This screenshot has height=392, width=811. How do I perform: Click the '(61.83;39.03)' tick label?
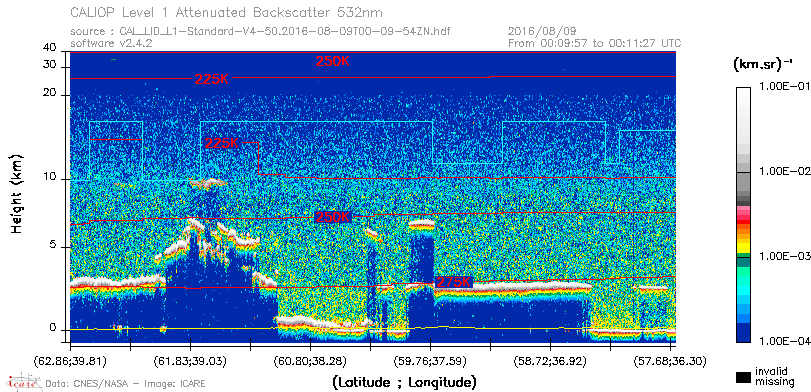coord(190,360)
